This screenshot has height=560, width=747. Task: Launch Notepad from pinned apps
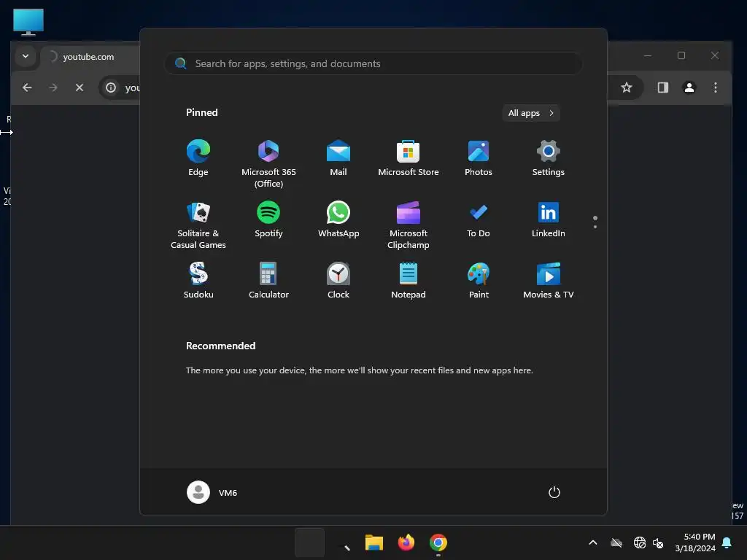409,281
